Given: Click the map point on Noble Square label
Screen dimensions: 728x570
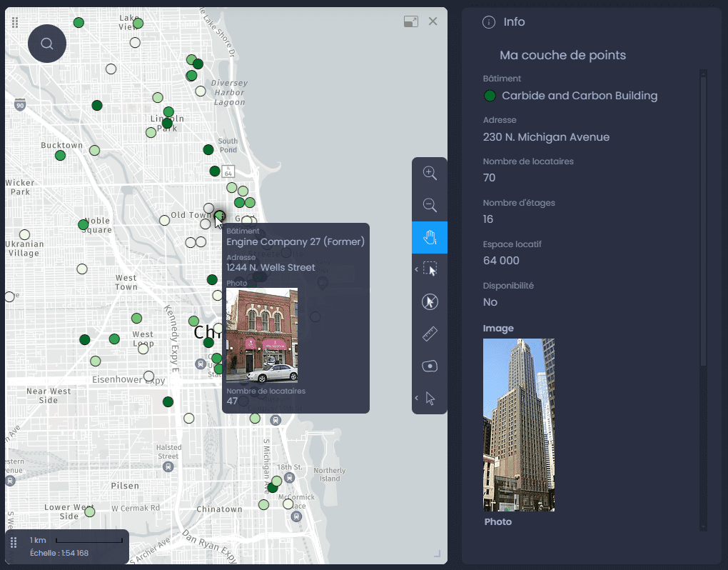Looking at the screenshot, I should pyautogui.click(x=83, y=225).
